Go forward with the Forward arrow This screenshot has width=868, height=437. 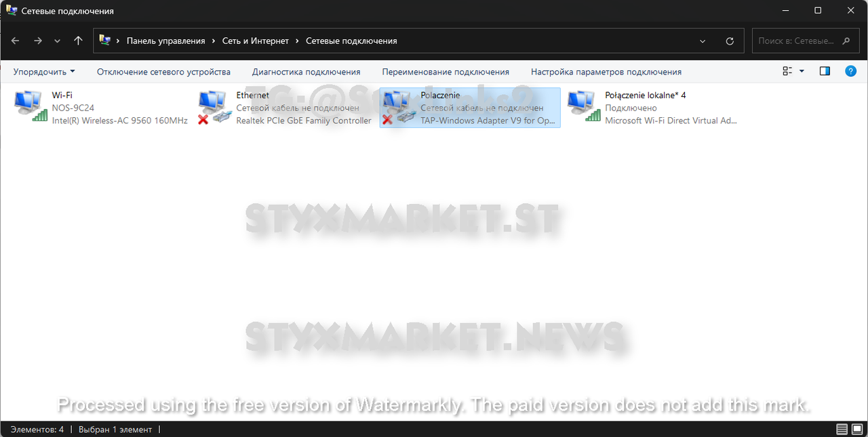pos(38,41)
